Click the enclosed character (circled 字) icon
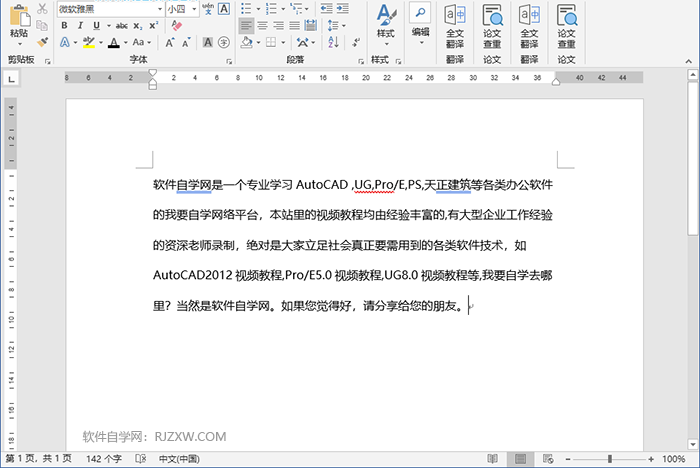The image size is (700, 468). 224,42
